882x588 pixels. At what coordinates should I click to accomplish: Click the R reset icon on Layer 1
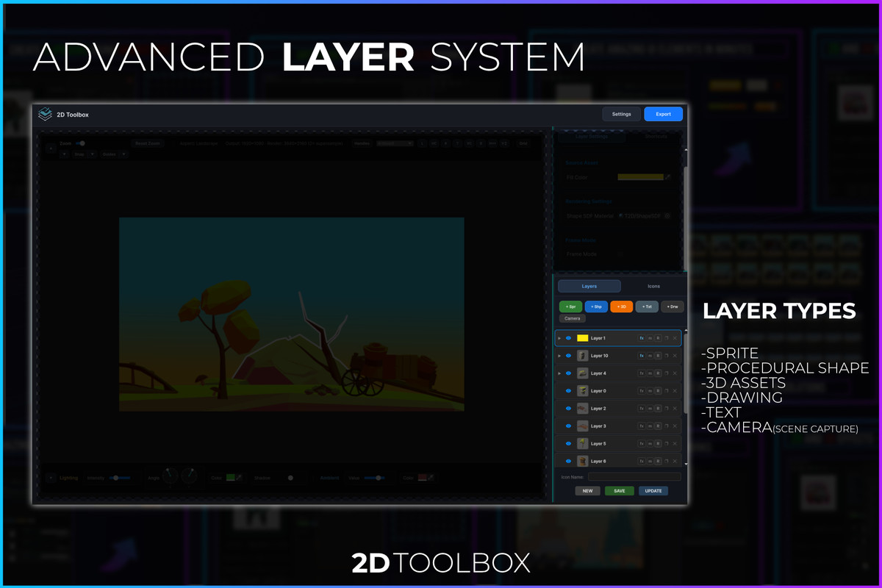[x=658, y=338]
